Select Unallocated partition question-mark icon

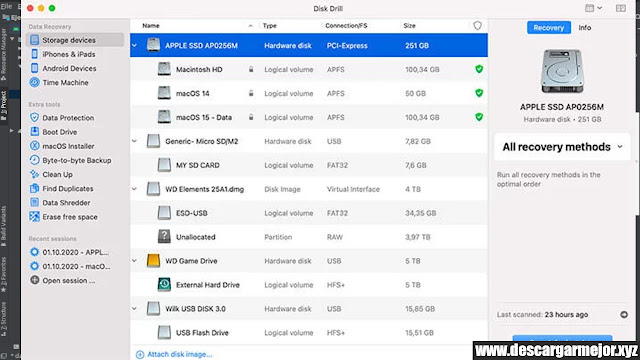click(x=164, y=237)
